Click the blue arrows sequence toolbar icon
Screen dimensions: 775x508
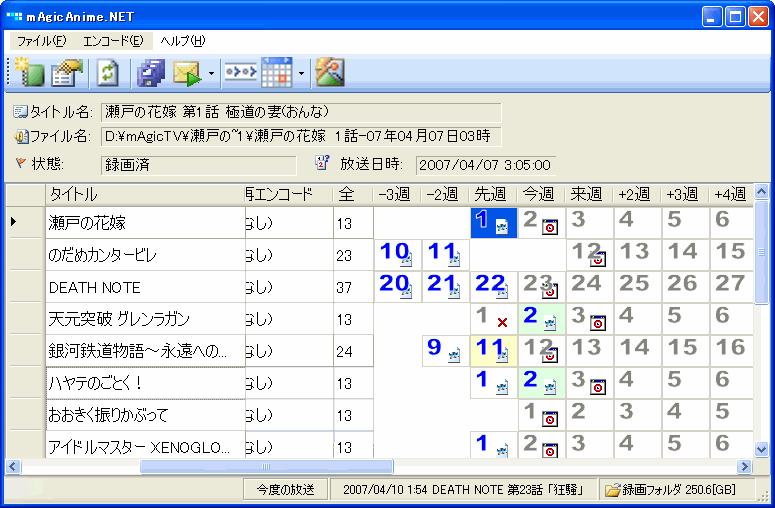tap(240, 73)
